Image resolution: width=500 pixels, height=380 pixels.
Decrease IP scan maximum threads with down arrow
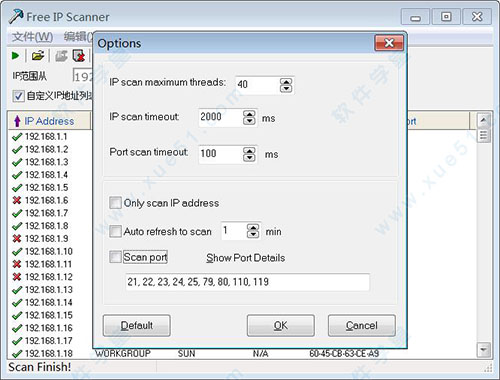coord(286,89)
